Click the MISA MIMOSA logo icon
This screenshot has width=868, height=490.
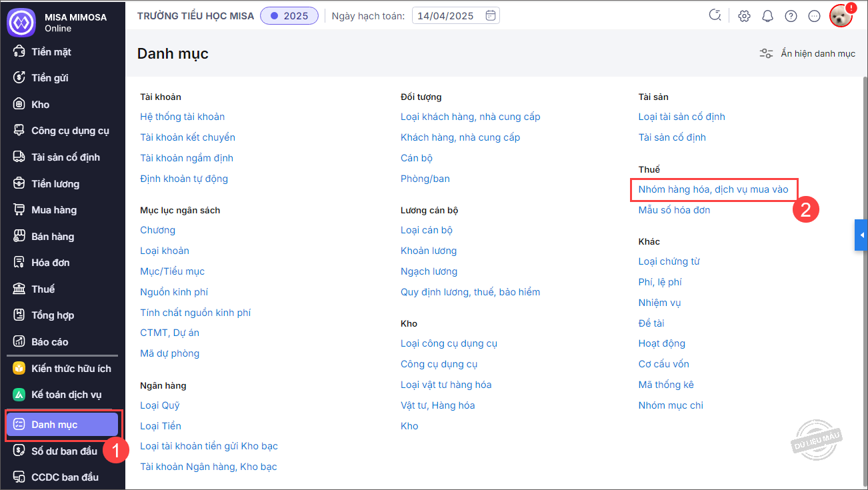21,22
